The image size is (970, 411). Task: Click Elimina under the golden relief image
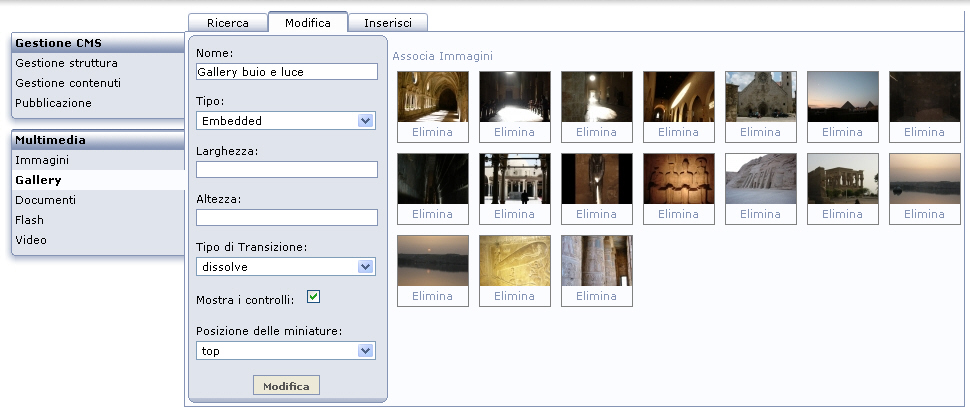click(514, 296)
